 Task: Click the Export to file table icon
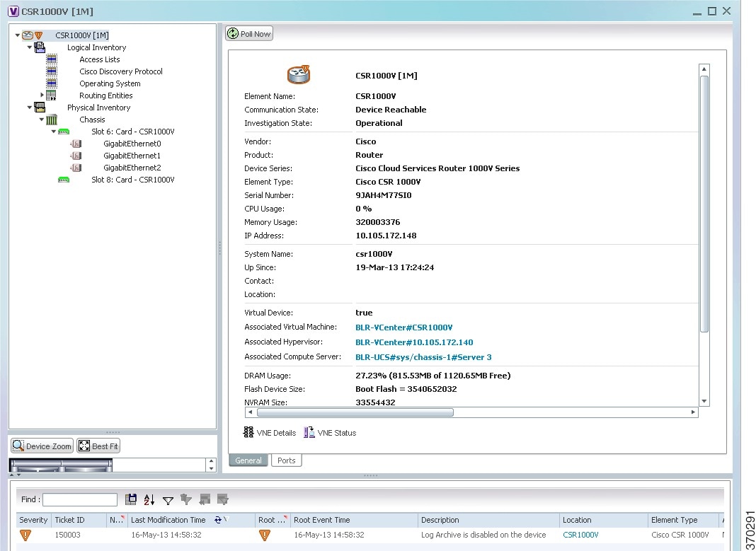[131, 499]
